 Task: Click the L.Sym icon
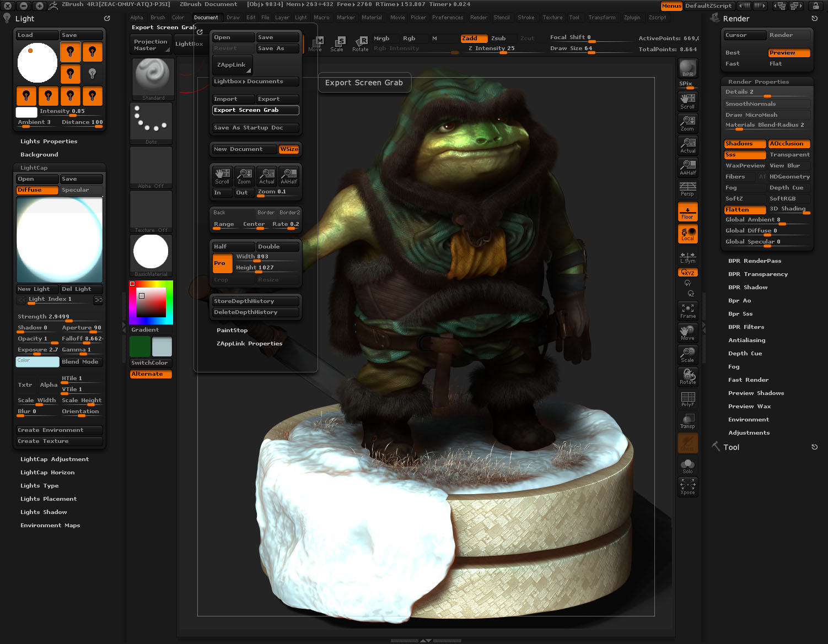pyautogui.click(x=687, y=258)
